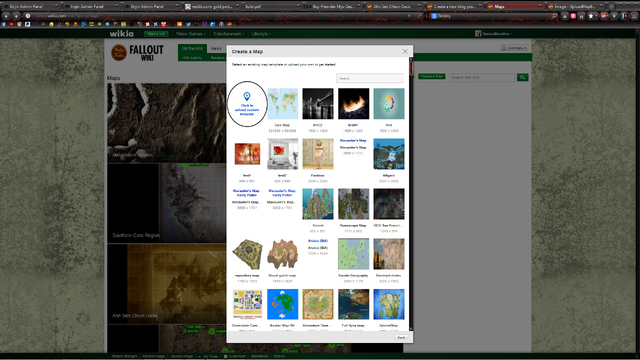
Task: Click the YouTube bookmark icon
Action: (11, 24)
